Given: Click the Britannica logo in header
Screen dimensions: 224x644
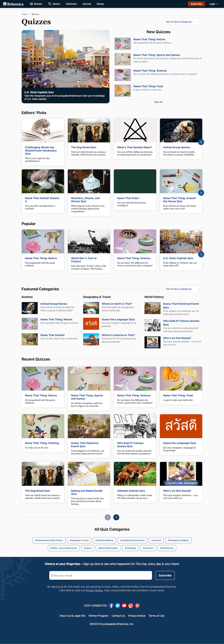Looking at the screenshot, I should [x=13, y=4].
